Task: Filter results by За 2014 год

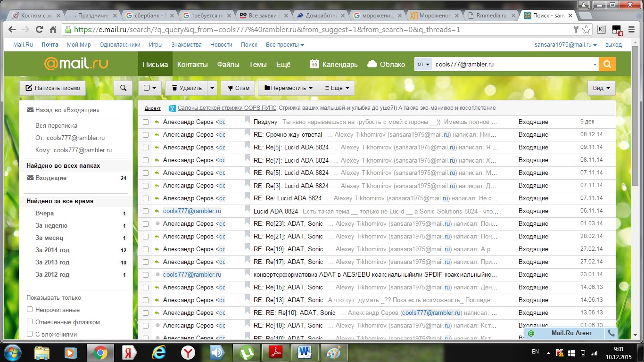Action: pyautogui.click(x=52, y=250)
